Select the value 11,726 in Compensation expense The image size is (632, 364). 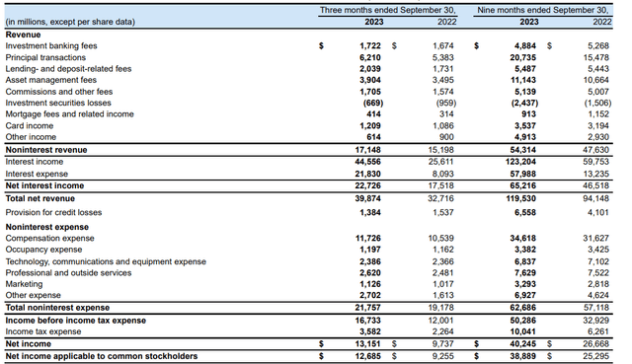[x=368, y=239]
